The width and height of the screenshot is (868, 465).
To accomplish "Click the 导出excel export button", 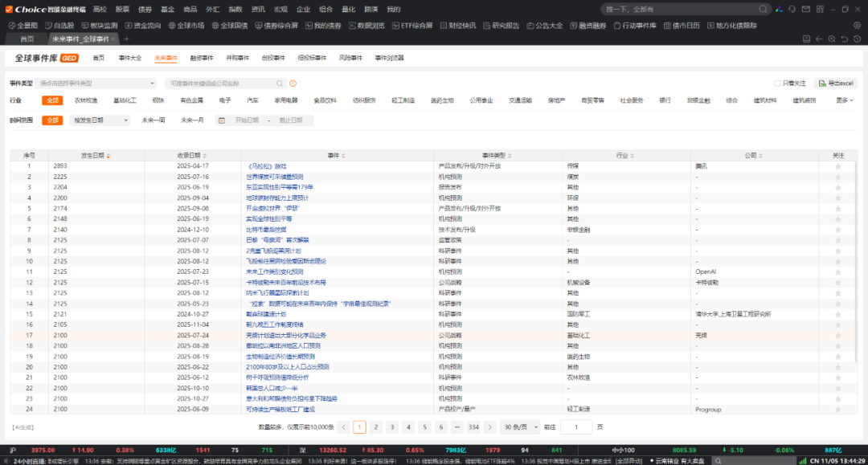I will (836, 83).
